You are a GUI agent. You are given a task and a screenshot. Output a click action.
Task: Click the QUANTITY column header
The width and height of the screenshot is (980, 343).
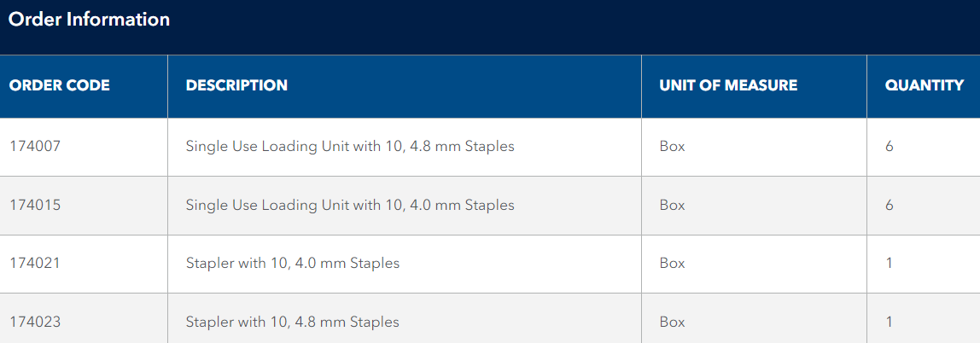pos(925,85)
